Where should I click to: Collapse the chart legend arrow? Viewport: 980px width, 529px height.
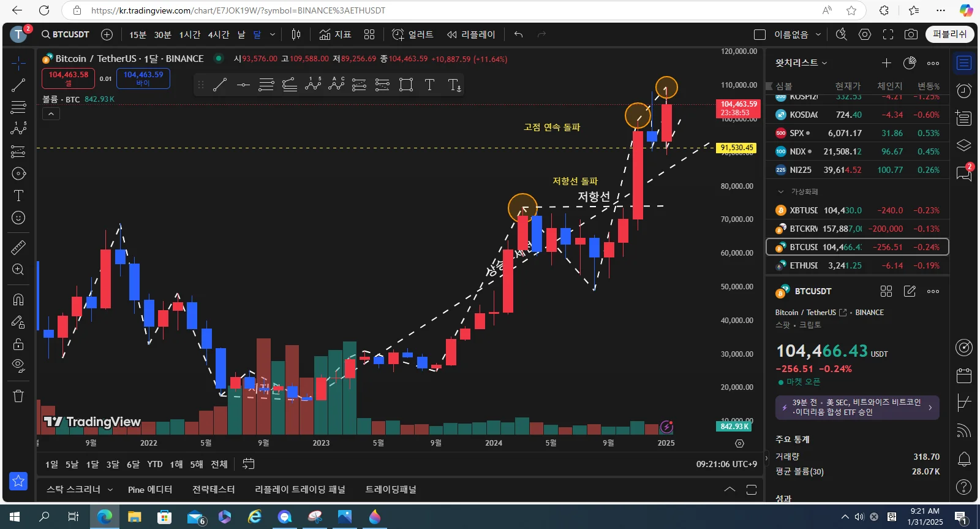51,113
